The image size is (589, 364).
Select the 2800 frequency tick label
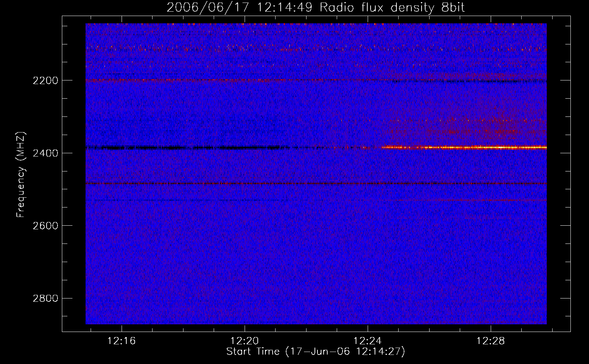click(x=46, y=298)
